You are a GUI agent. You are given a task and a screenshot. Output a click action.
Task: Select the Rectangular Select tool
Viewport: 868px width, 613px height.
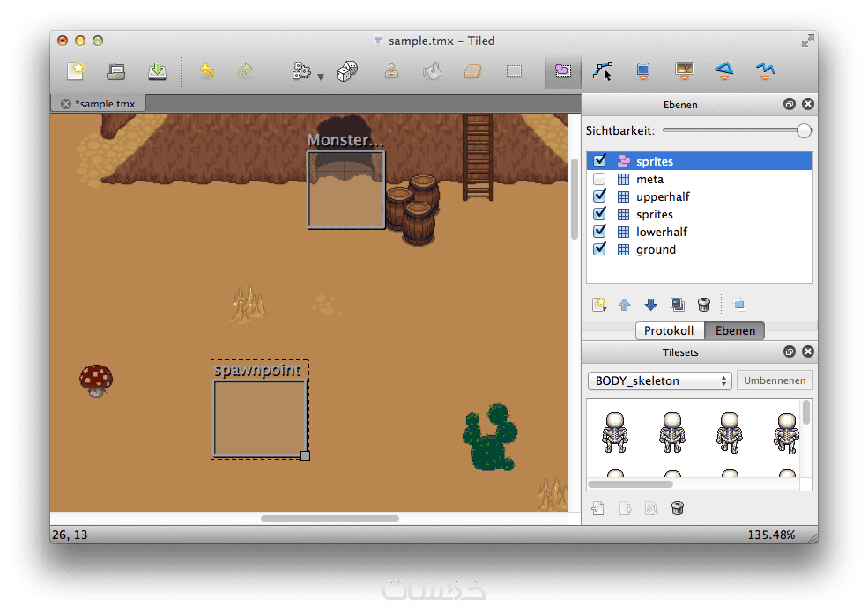514,71
